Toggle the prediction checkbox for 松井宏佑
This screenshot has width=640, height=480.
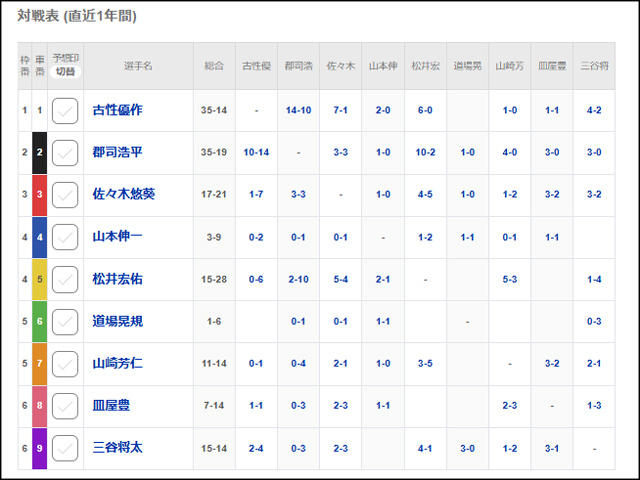(65, 279)
